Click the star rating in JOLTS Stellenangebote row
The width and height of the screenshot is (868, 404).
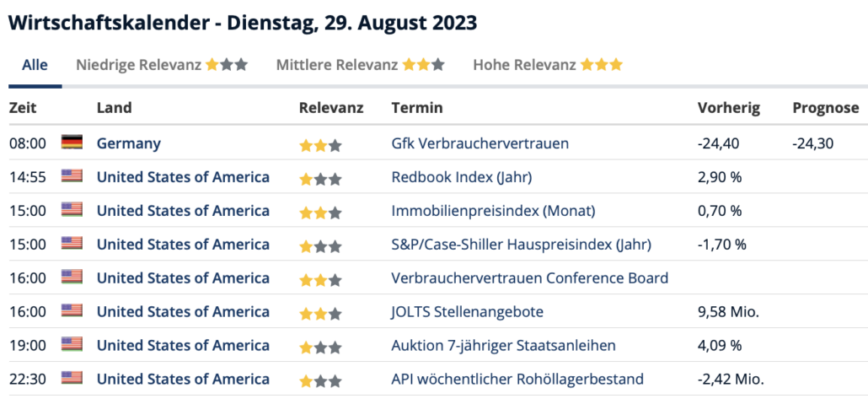(x=320, y=315)
